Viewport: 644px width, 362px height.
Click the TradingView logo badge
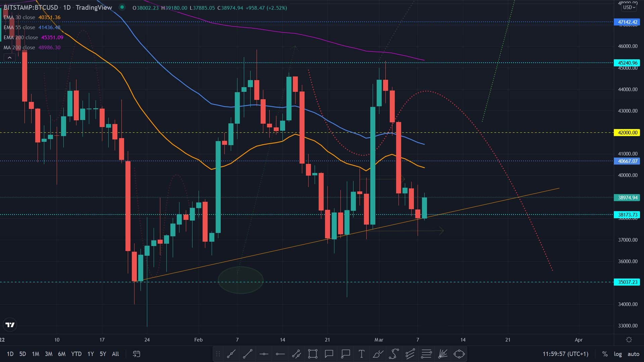[10, 325]
